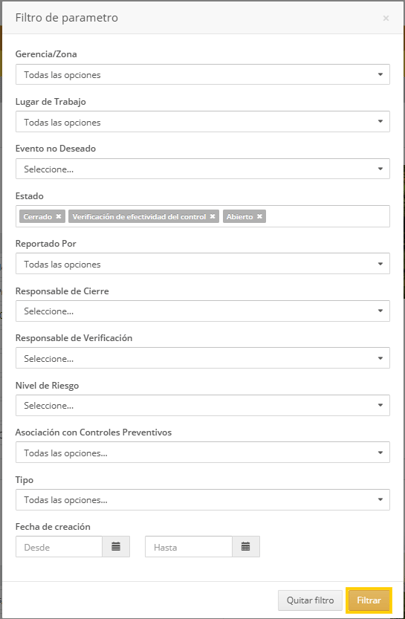The width and height of the screenshot is (405, 619).
Task: Click empty area of Estado tag field
Action: tap(328, 216)
